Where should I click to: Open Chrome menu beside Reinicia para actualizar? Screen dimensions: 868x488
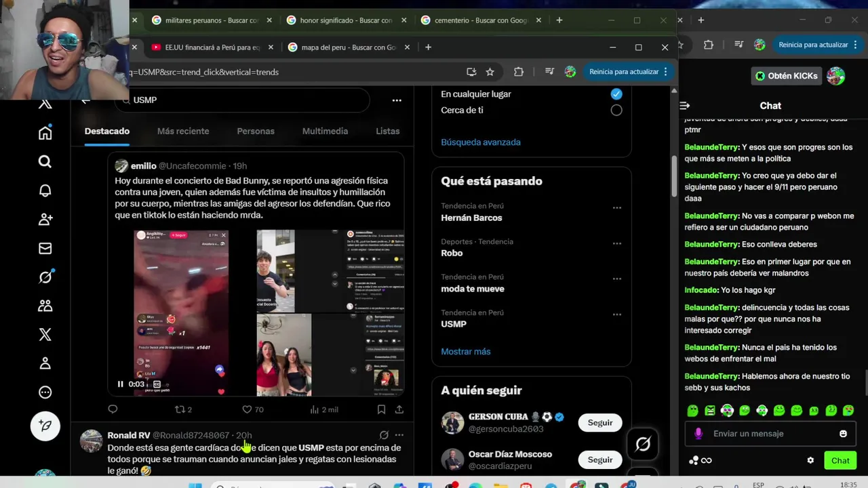(x=665, y=72)
